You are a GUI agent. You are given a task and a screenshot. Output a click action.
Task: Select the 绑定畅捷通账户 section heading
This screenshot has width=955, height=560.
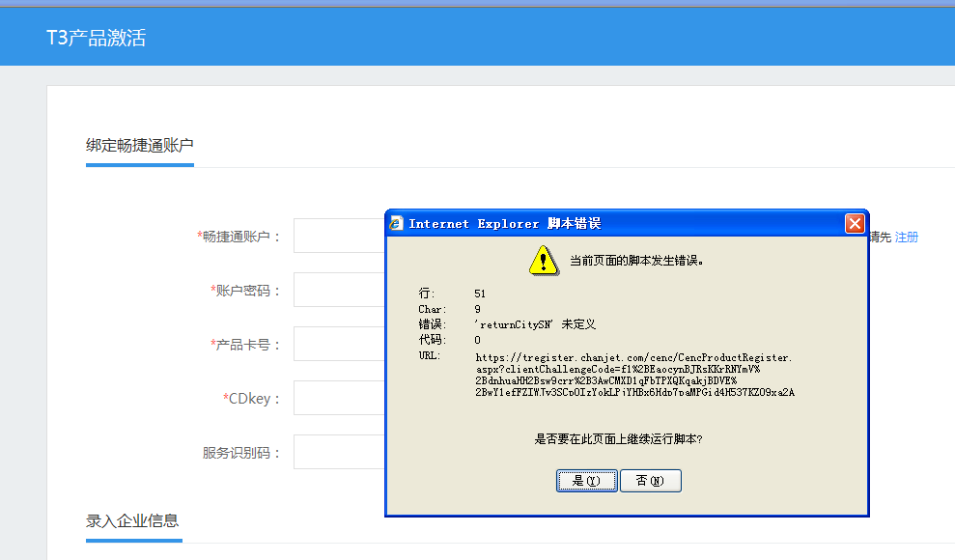[x=139, y=146]
